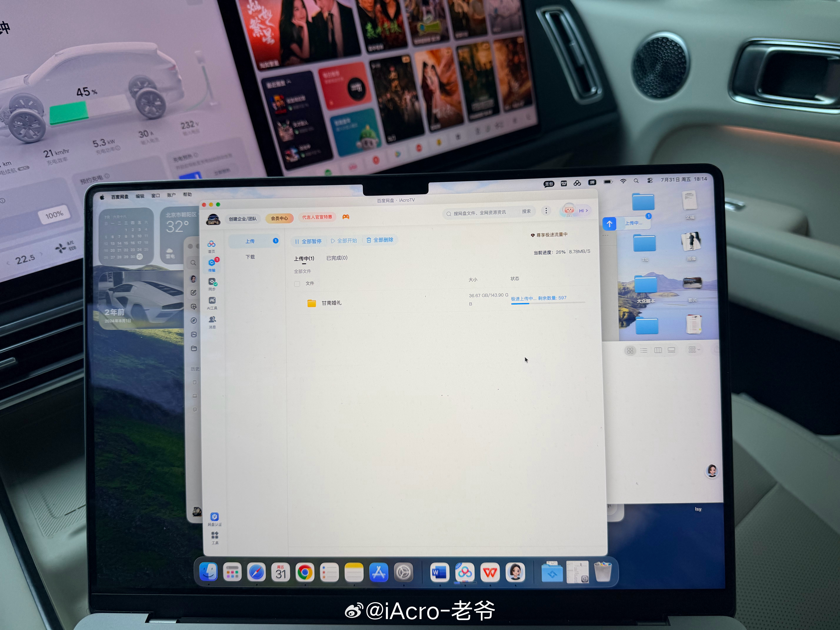Click the 尊享极速流量中 status label
This screenshot has width=840, height=630.
click(x=549, y=235)
